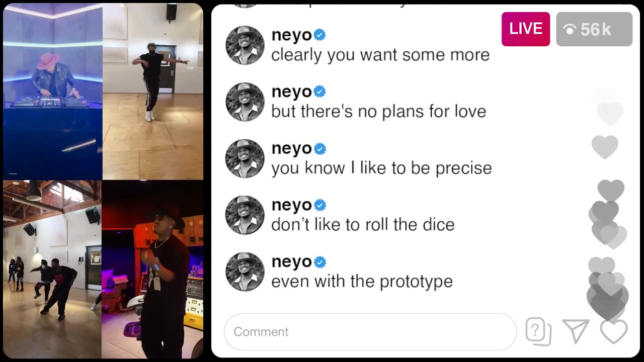This screenshot has width=644, height=362.
Task: Open the 56k viewers count
Action: (x=594, y=29)
